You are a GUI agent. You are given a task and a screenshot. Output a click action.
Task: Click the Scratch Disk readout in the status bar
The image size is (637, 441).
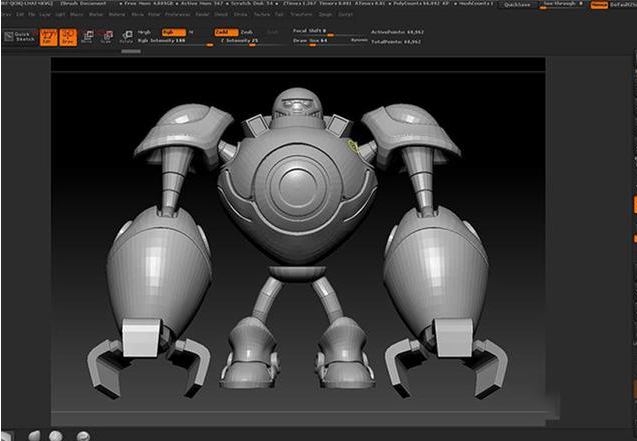[x=252, y=4]
